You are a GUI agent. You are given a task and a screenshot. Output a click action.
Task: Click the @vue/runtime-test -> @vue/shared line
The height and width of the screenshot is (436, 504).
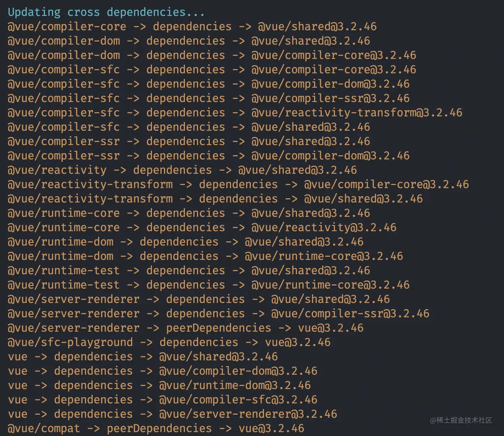pyautogui.click(x=189, y=270)
